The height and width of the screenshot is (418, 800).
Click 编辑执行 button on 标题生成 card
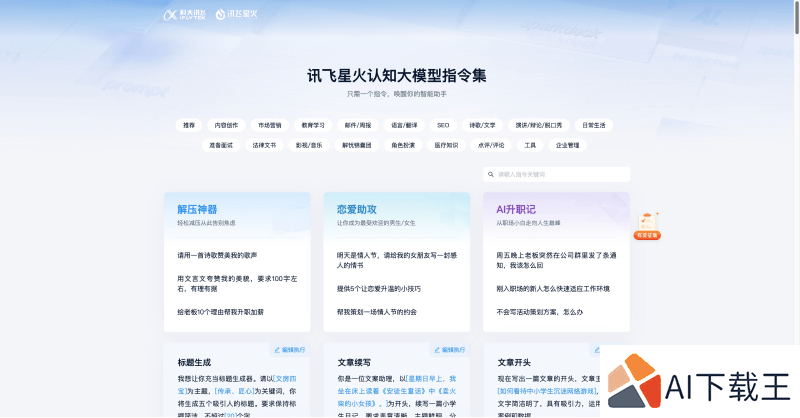tap(290, 350)
